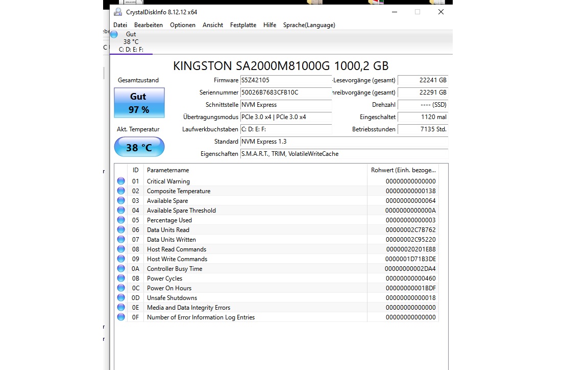Click the drive title KINGSTON SA2000M81000G 1000,2 GB
Screen dimensions: 588x370
pos(281,66)
